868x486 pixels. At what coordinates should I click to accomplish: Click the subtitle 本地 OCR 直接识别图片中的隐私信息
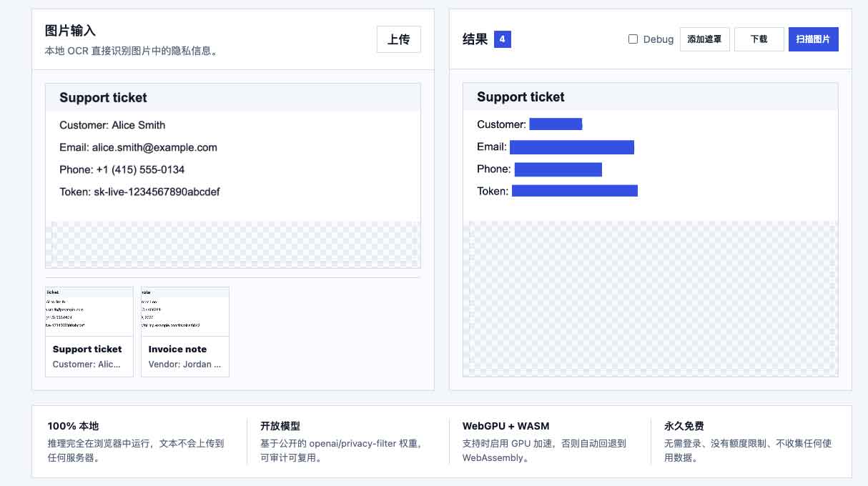[131, 51]
